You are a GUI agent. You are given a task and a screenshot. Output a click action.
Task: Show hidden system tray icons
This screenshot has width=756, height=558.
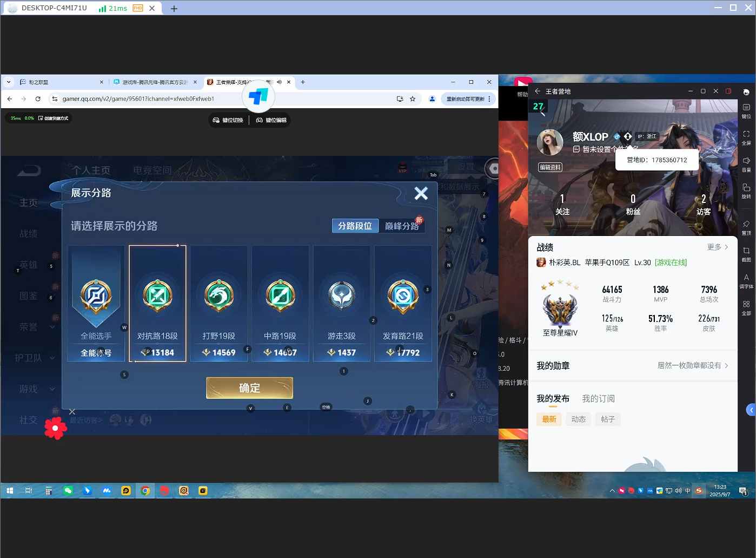click(612, 491)
